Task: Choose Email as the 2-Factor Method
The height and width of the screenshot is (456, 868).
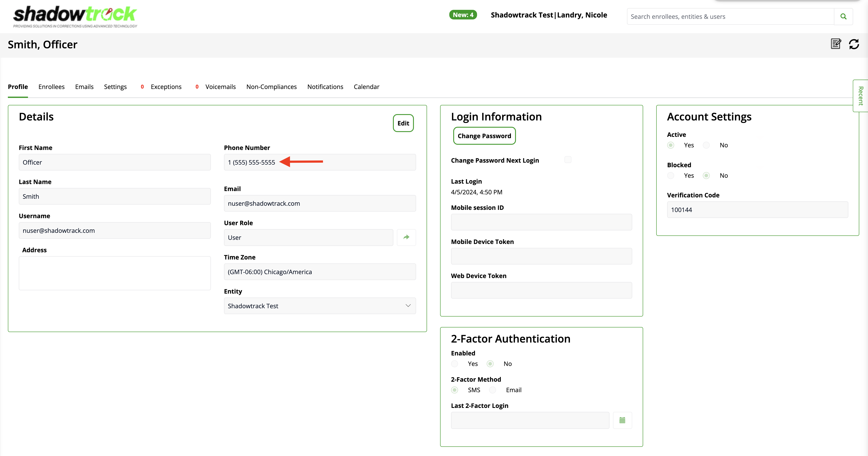Action: coord(493,390)
